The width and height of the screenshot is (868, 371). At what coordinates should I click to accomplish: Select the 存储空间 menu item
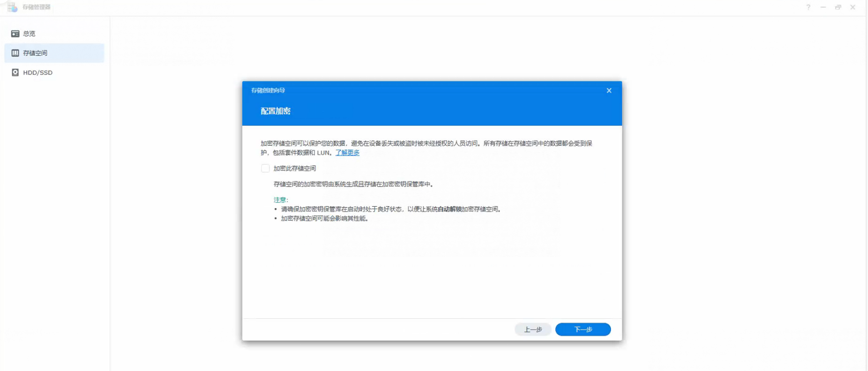[54, 53]
